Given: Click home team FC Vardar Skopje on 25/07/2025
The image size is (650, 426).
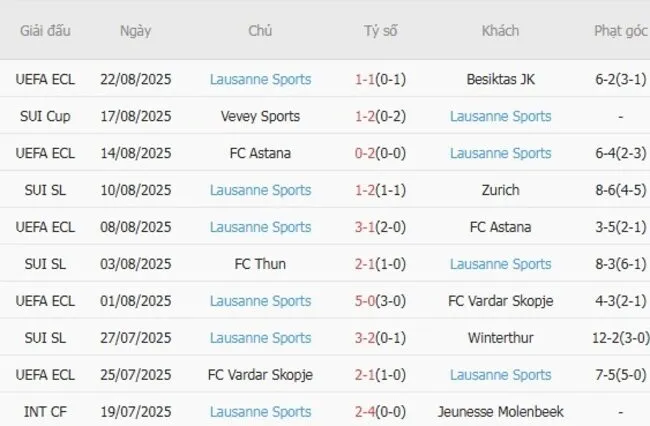Looking at the screenshot, I should point(260,375).
